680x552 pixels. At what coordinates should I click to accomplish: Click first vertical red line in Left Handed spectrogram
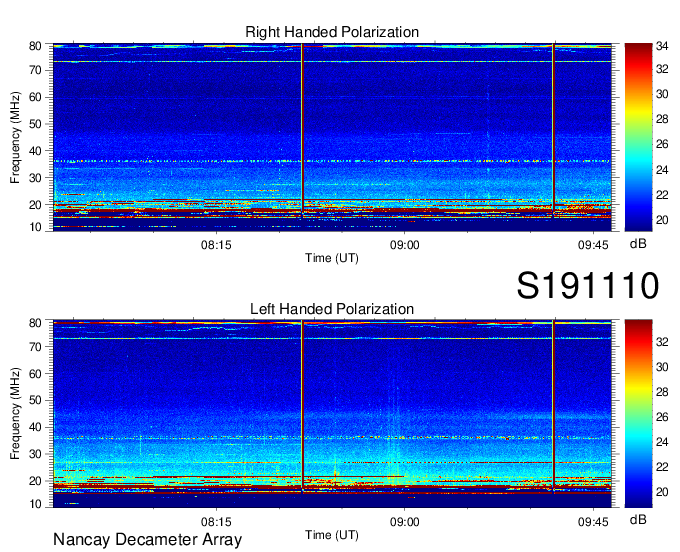click(x=302, y=406)
